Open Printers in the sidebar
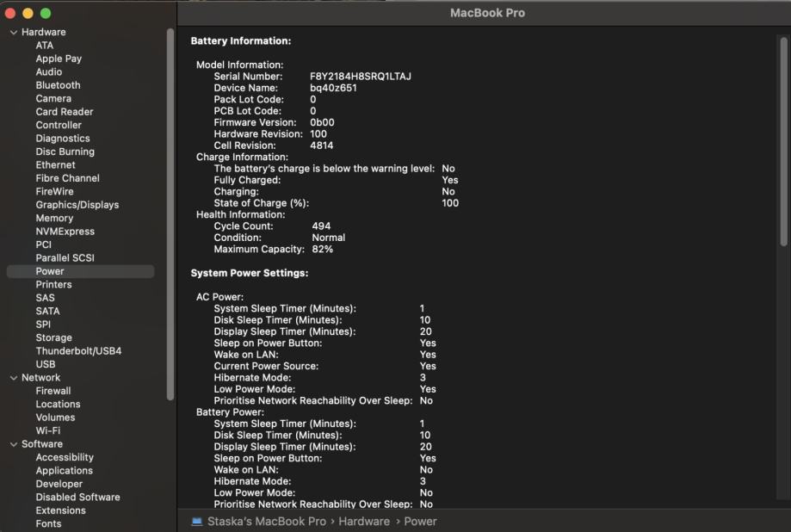791x532 pixels. click(53, 285)
